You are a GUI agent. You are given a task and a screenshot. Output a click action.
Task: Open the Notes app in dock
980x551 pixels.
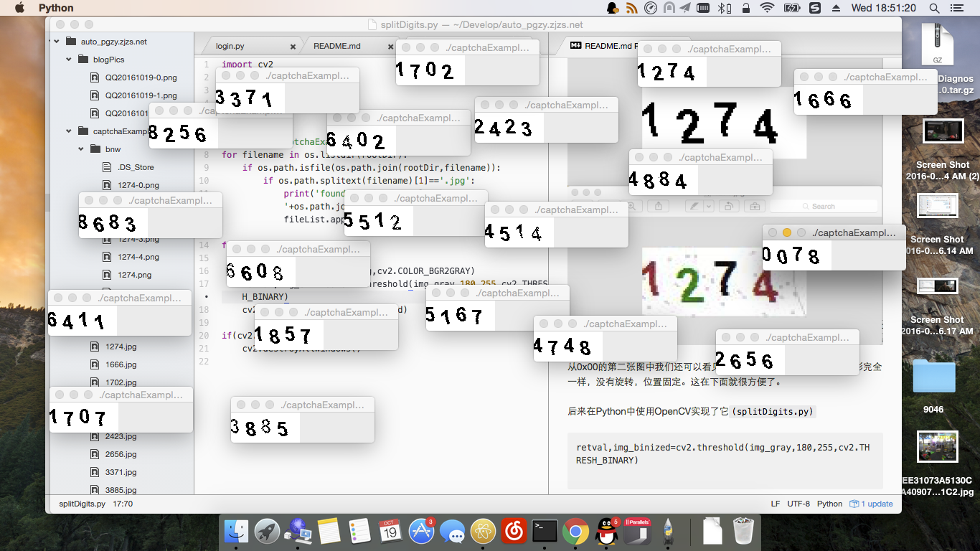329,532
